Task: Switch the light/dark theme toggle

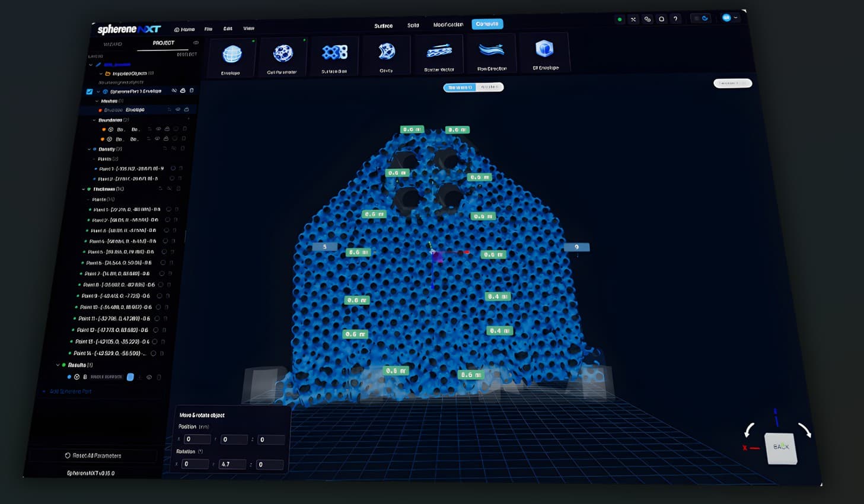Action: (x=701, y=18)
